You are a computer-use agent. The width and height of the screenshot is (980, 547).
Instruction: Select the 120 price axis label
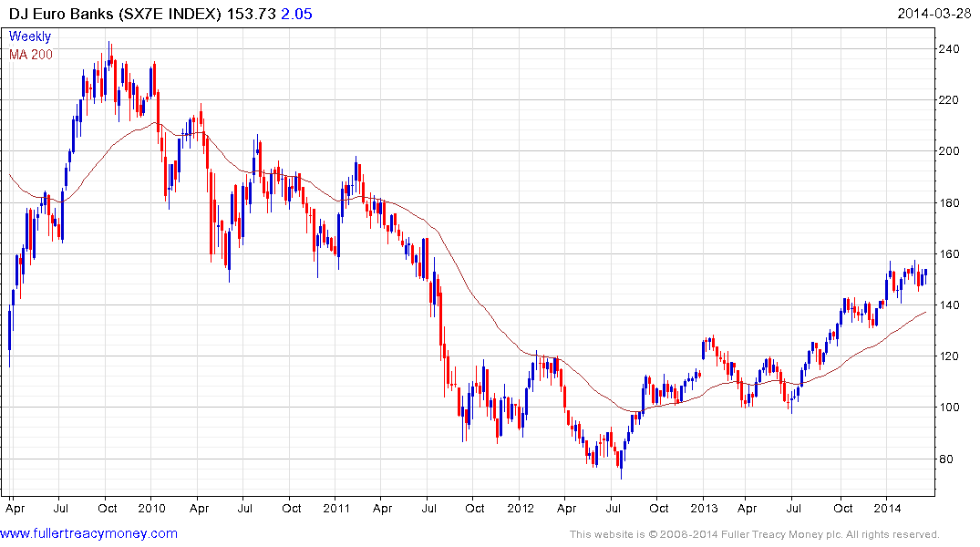tap(949, 356)
